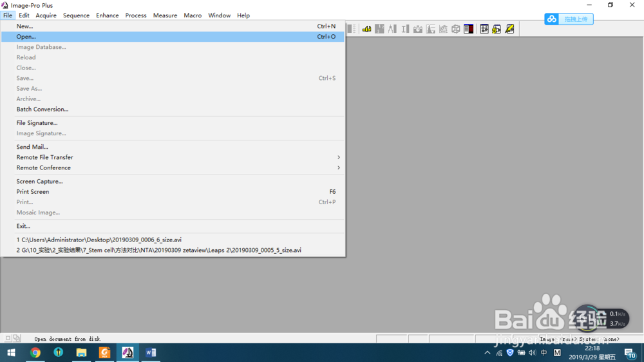Click the M input mode tray icon
Viewport: 644px width, 362px height.
click(x=557, y=352)
